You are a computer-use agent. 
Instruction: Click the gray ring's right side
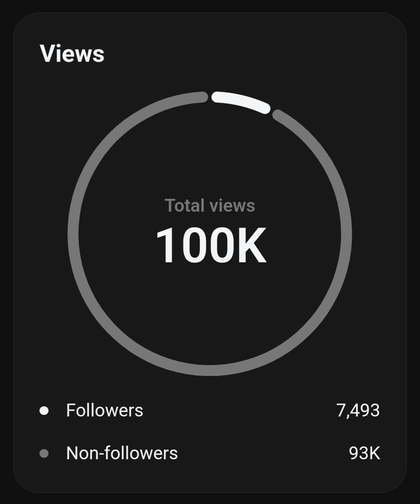coord(346,234)
